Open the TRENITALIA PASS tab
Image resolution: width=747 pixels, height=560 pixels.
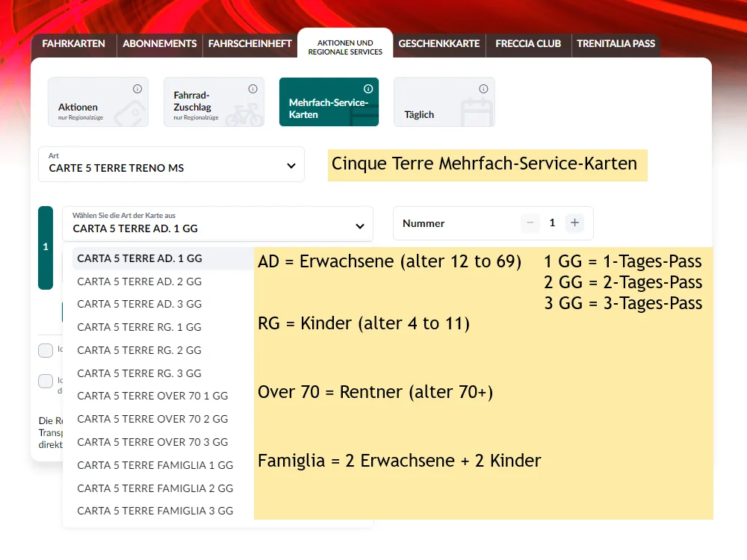click(x=616, y=44)
